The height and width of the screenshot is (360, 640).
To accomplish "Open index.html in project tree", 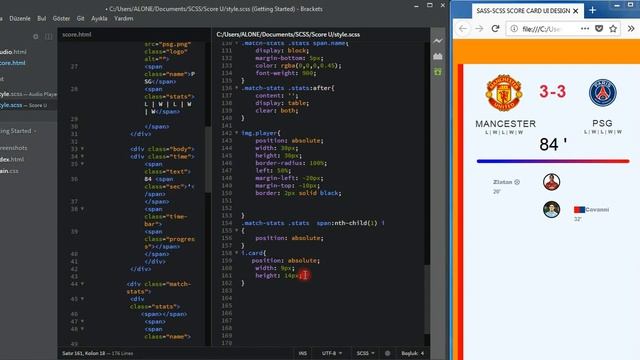I will 12,159.
